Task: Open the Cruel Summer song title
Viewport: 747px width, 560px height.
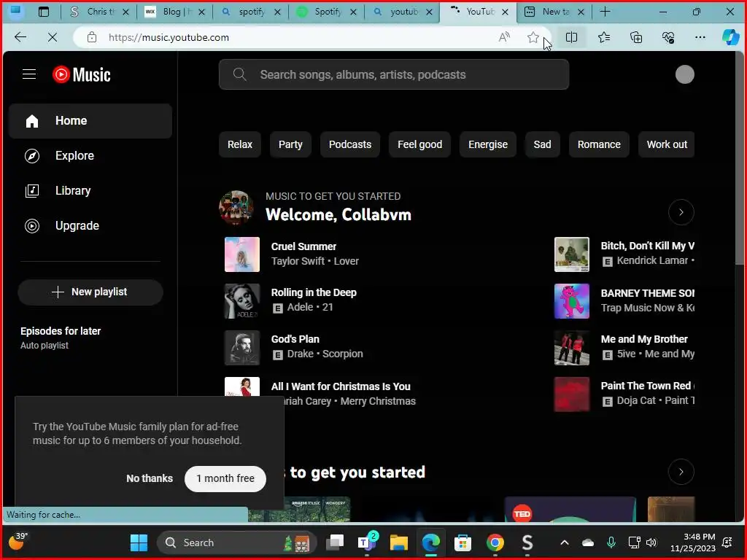Action: click(x=303, y=246)
